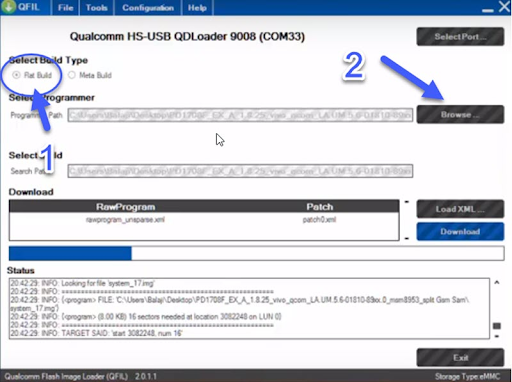The width and height of the screenshot is (512, 382).
Task: Click the '16 sectors needed at location' log line
Action: pyautogui.click(x=146, y=316)
